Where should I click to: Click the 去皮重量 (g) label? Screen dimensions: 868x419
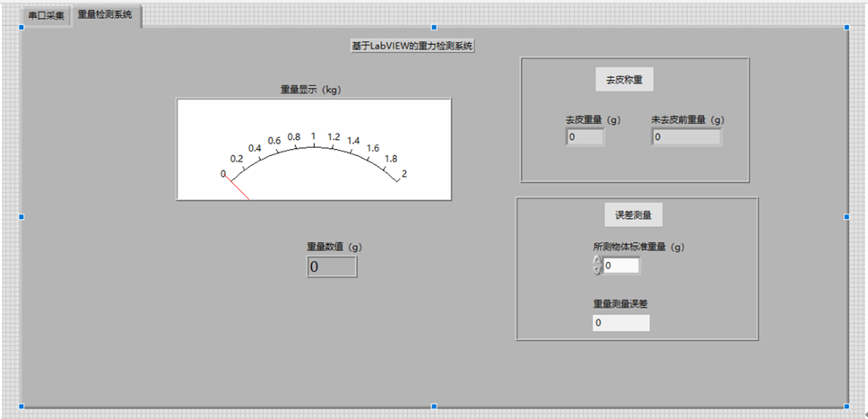[x=593, y=119]
